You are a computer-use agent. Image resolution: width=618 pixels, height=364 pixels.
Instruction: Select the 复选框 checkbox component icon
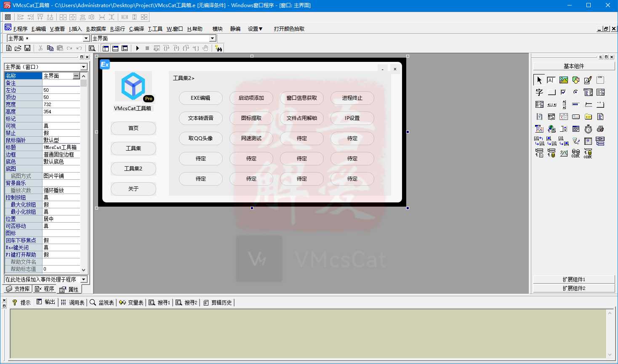(x=563, y=92)
